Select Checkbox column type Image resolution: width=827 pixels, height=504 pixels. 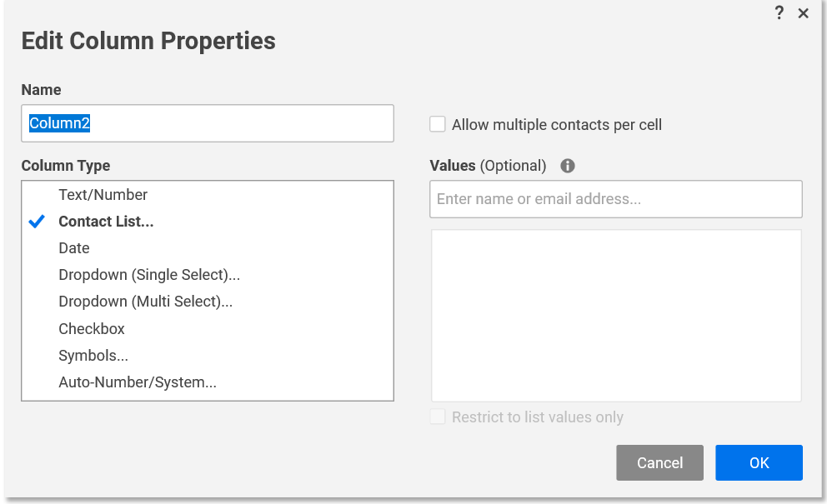tap(92, 329)
